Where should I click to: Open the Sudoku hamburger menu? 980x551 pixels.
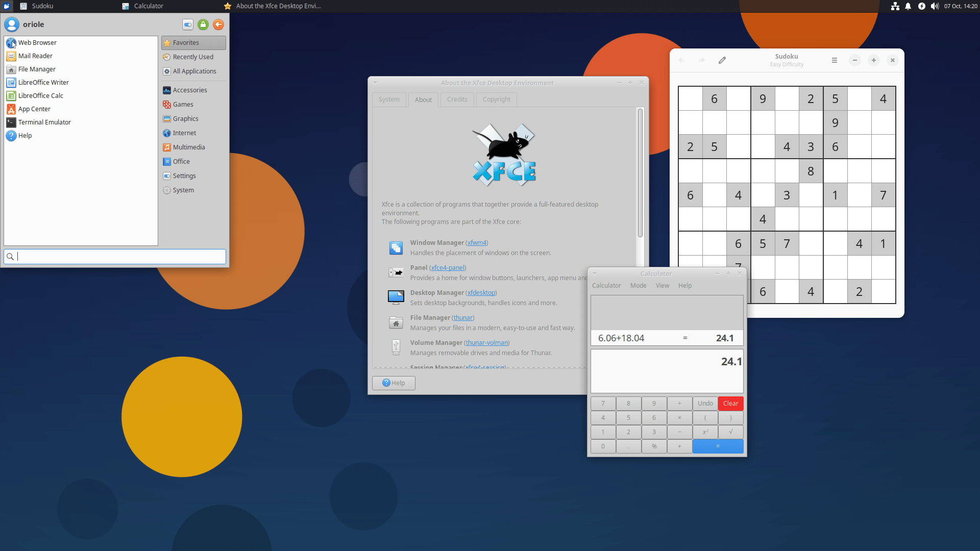(835, 60)
